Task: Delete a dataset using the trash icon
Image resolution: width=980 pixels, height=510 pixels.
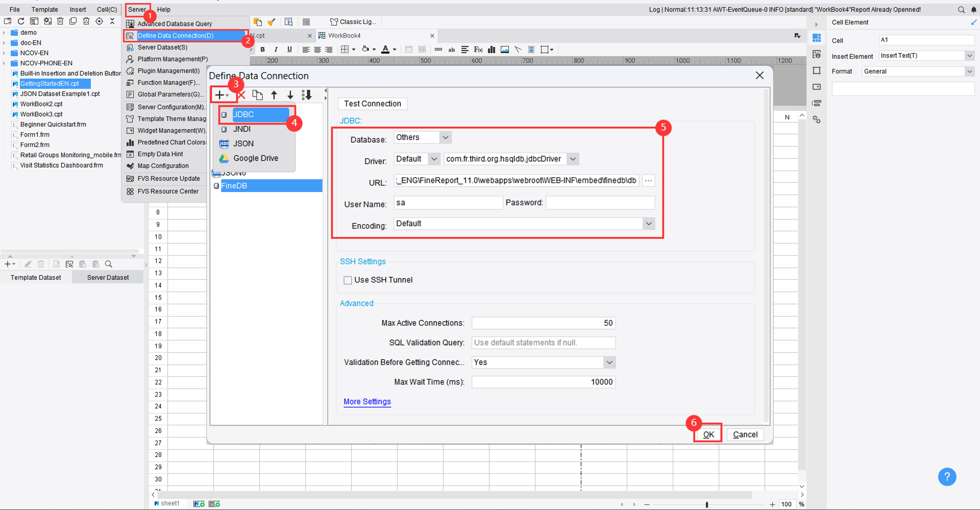Action: coord(41,264)
